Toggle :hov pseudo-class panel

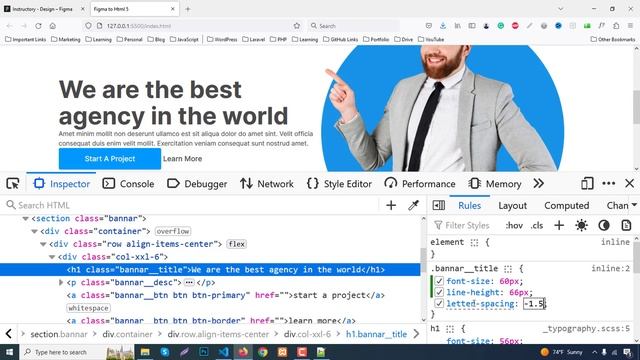514,225
